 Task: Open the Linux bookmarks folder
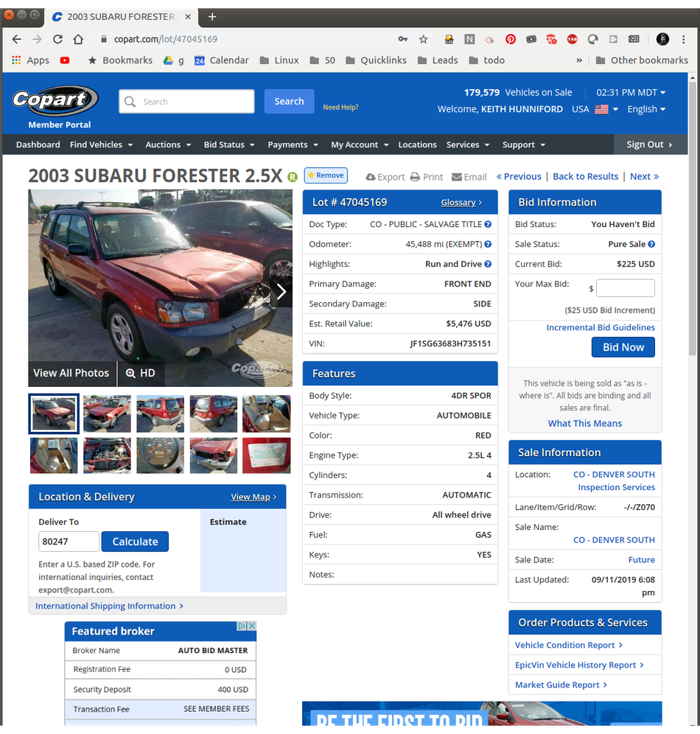pos(279,60)
